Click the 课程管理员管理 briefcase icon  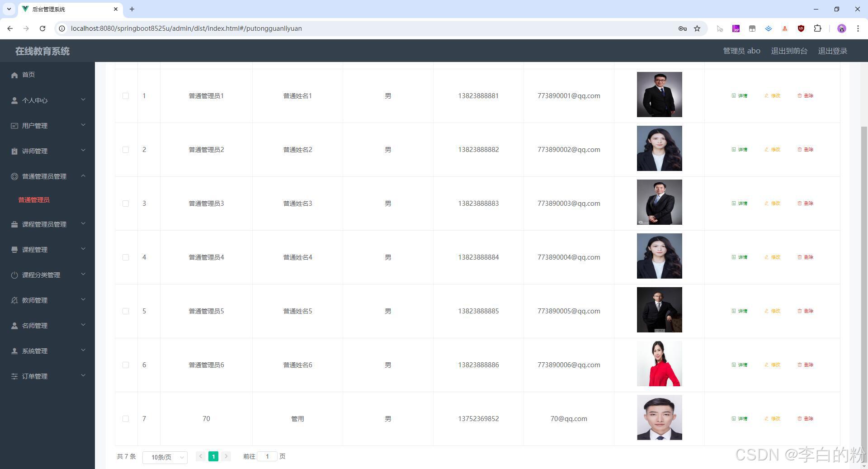pyautogui.click(x=14, y=224)
